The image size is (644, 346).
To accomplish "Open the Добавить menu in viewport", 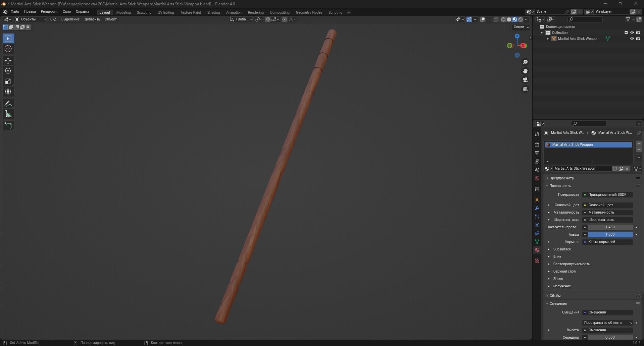I will click(x=92, y=19).
